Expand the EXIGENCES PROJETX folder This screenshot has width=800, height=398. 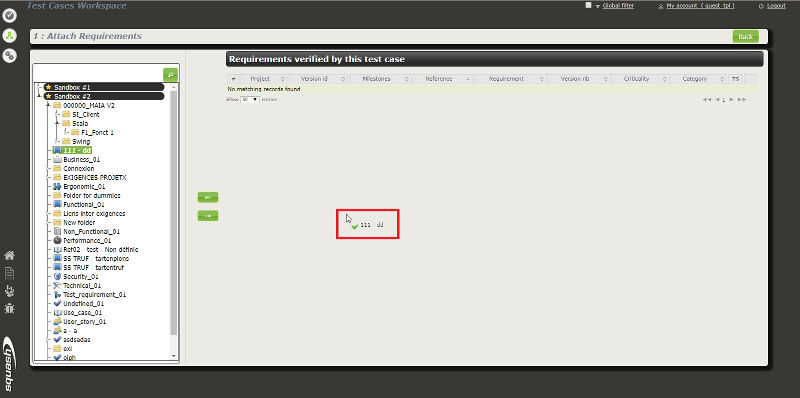(48, 178)
